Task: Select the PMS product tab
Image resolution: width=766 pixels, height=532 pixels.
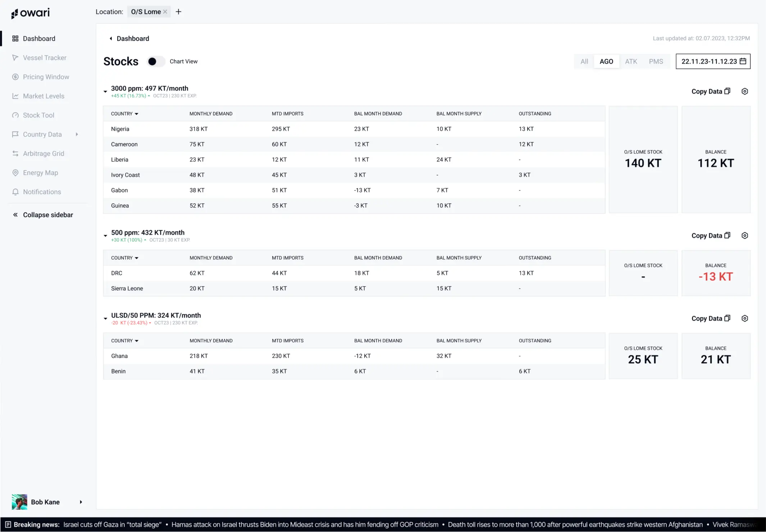Action: (656, 62)
